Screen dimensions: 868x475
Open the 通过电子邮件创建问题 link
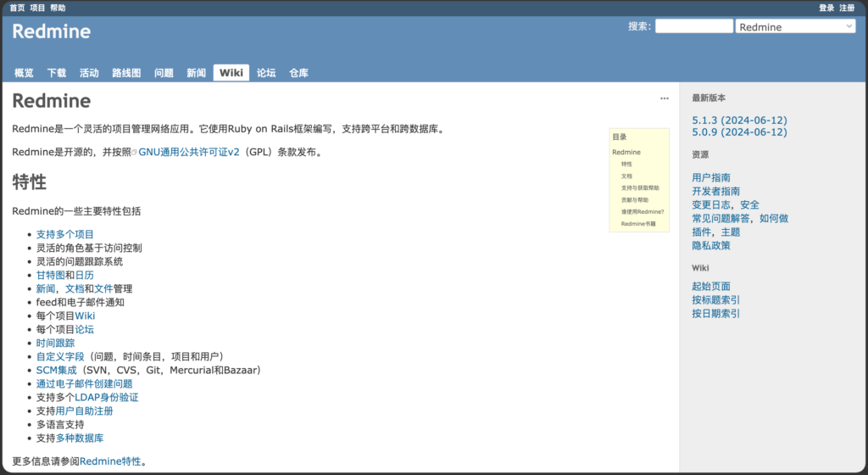pyautogui.click(x=84, y=383)
